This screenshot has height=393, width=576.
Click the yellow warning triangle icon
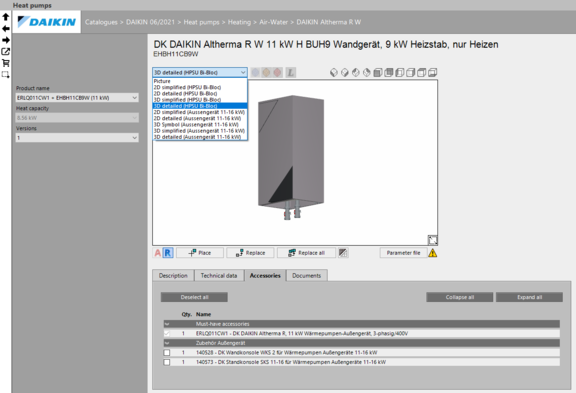pos(432,253)
